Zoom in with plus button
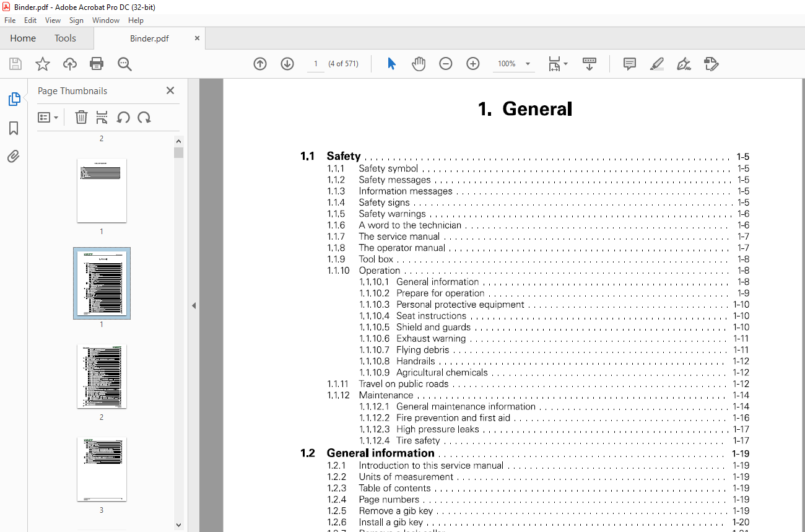 (x=473, y=64)
